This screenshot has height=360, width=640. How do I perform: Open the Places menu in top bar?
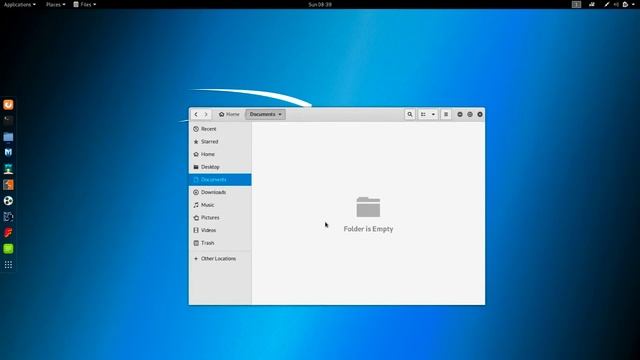click(x=56, y=4)
